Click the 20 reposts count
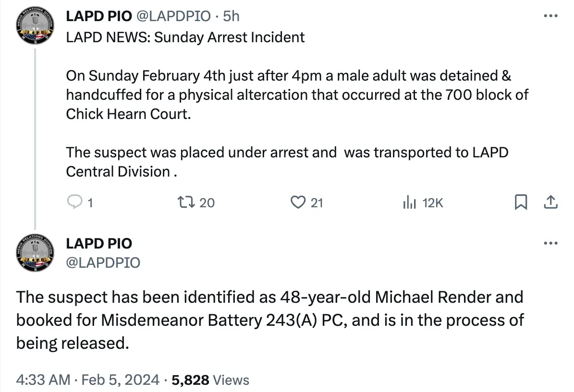Viewport: 574px width, 392px height. pyautogui.click(x=204, y=202)
